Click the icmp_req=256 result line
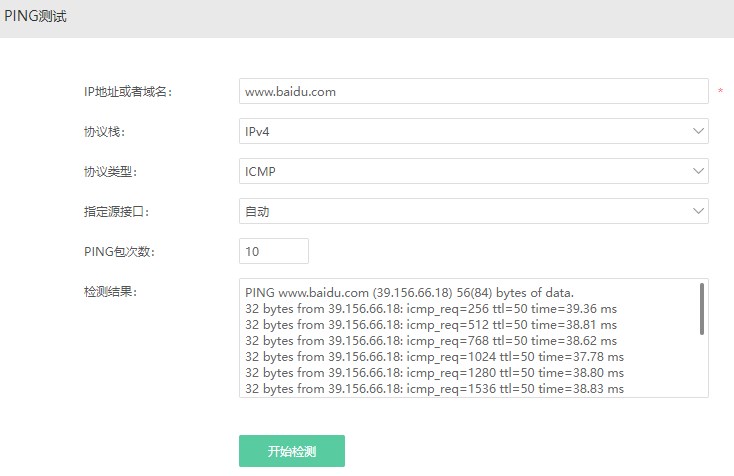Screen dimensions: 734x476 (431, 309)
